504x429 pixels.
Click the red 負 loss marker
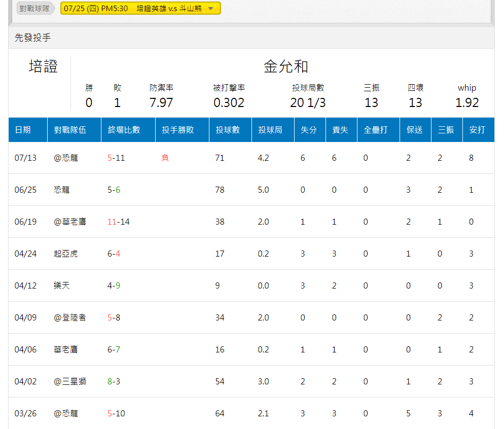165,158
